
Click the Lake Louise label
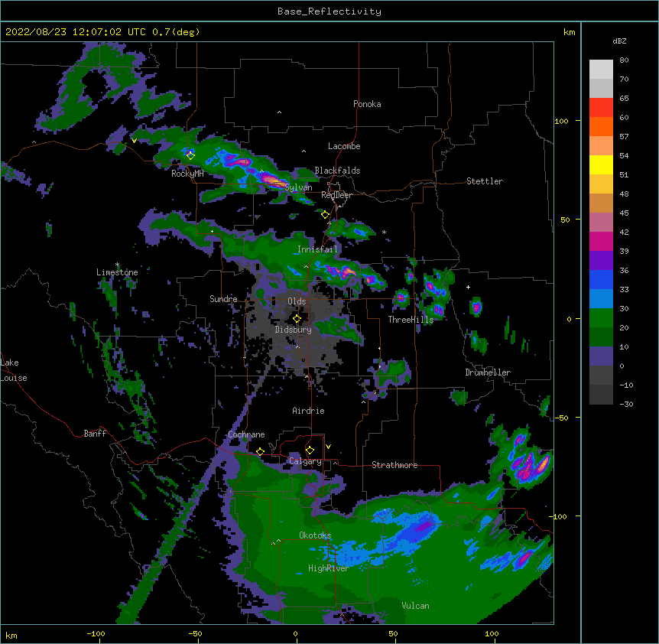tap(14, 370)
